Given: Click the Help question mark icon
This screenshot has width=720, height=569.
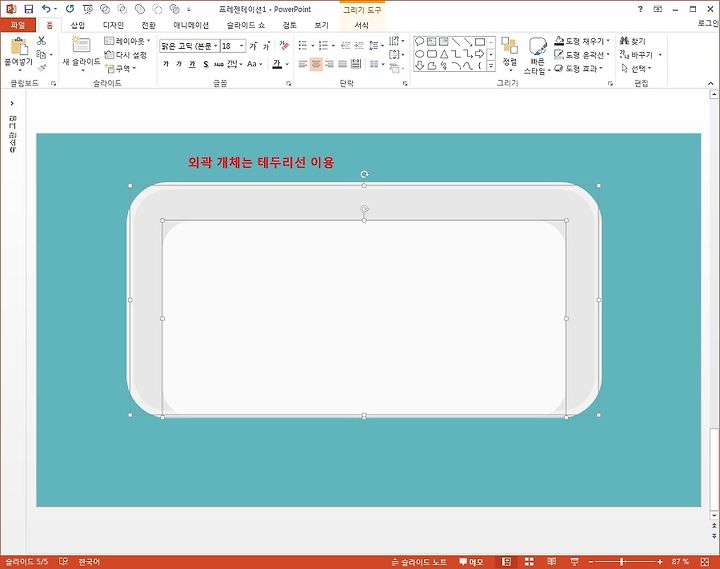Looking at the screenshot, I should tap(640, 9).
